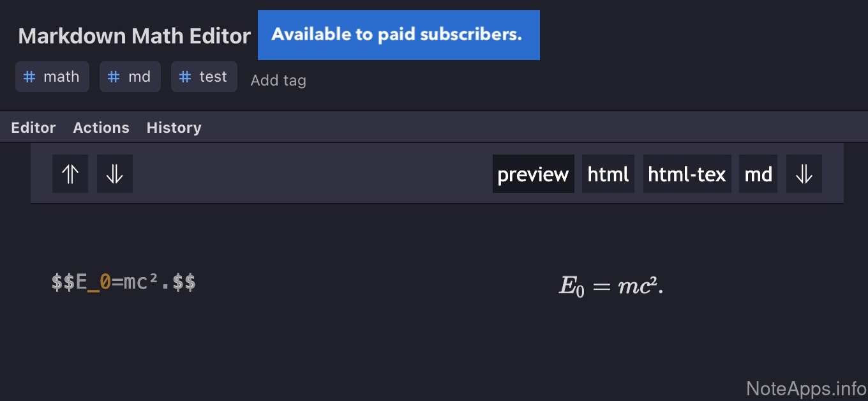
Task: Switch output view to html
Action: coord(608,174)
